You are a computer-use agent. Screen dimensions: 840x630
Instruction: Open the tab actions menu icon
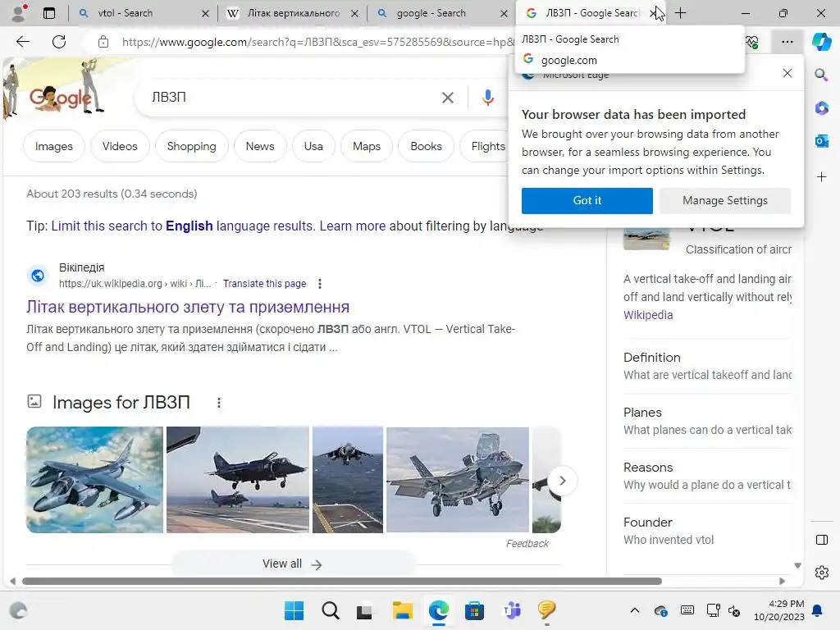pyautogui.click(x=48, y=13)
